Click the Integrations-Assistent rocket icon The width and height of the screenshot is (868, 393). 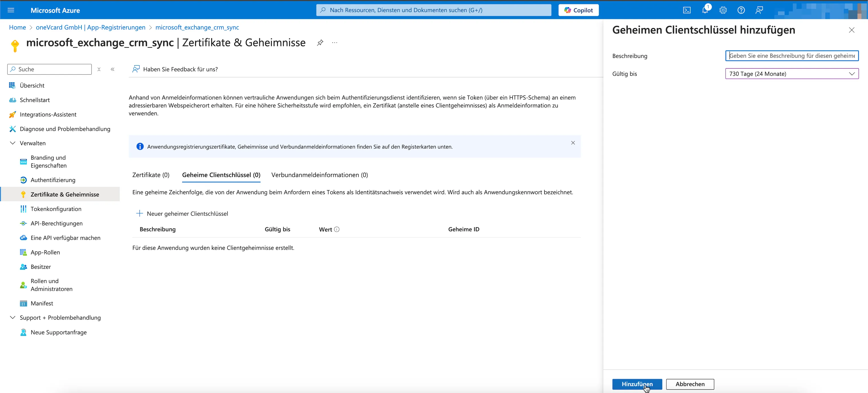tap(12, 114)
